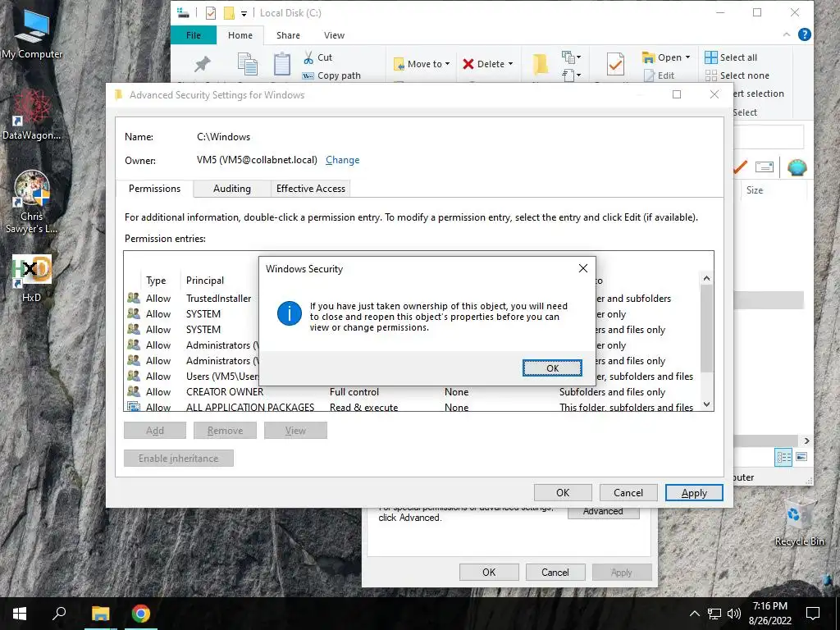Click Explorer horizontal scrollbar right arrow

[x=807, y=441]
